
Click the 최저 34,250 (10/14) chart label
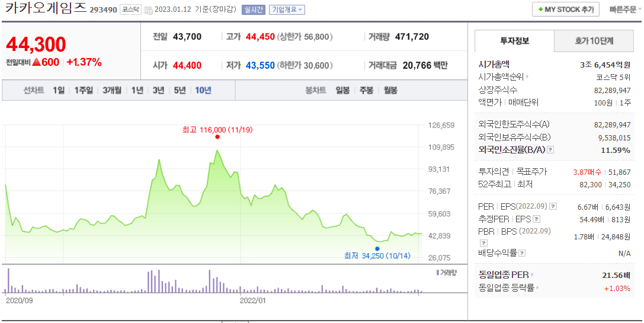point(377,256)
